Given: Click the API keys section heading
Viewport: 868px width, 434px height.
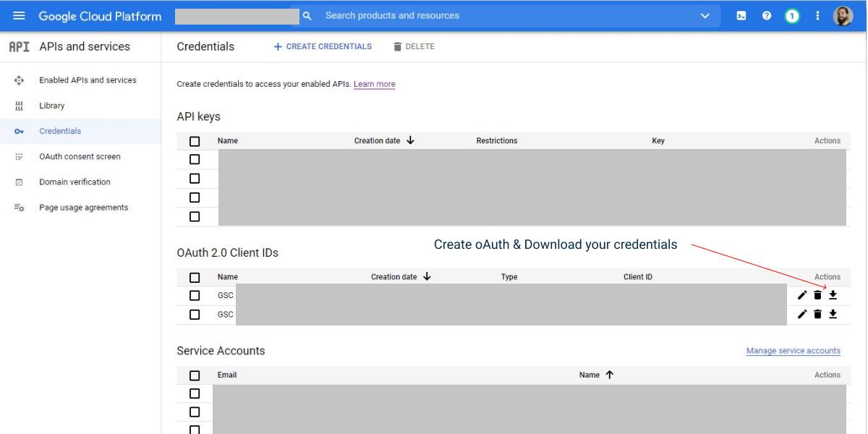Looking at the screenshot, I should (x=199, y=116).
